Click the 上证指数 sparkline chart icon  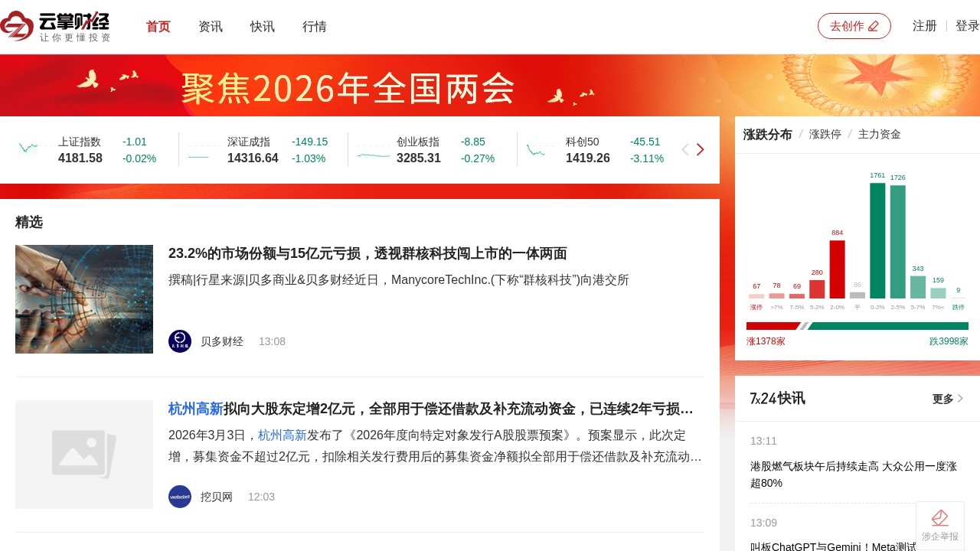pos(29,147)
